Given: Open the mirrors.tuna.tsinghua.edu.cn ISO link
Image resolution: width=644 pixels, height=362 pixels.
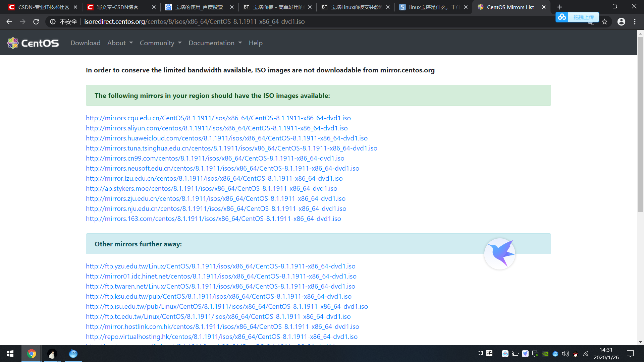Looking at the screenshot, I should [x=231, y=148].
